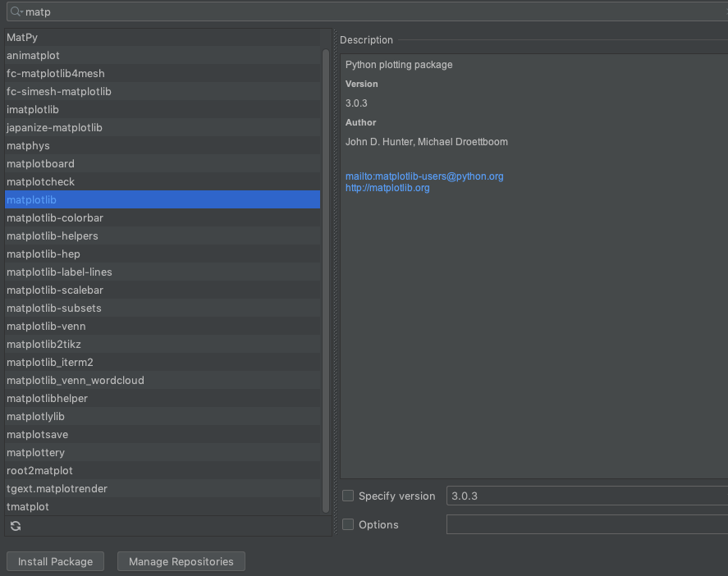Select the imatplotlib package
728x576 pixels.
pos(163,109)
